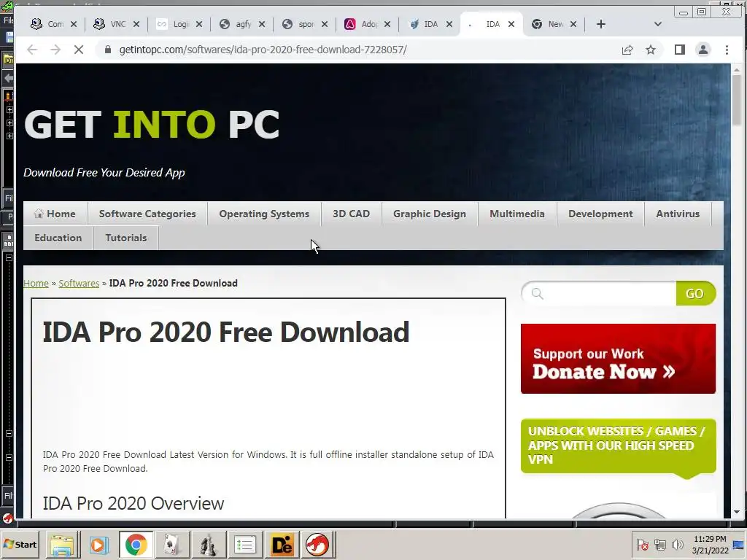This screenshot has width=747, height=560.
Task: Open the Graphic Design category
Action: tap(429, 214)
